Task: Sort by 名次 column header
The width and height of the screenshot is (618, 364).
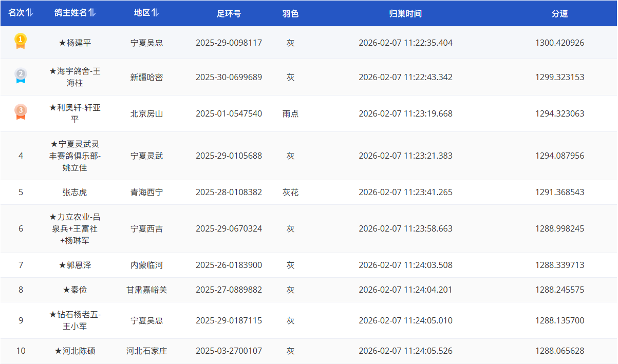Action: click(x=21, y=13)
